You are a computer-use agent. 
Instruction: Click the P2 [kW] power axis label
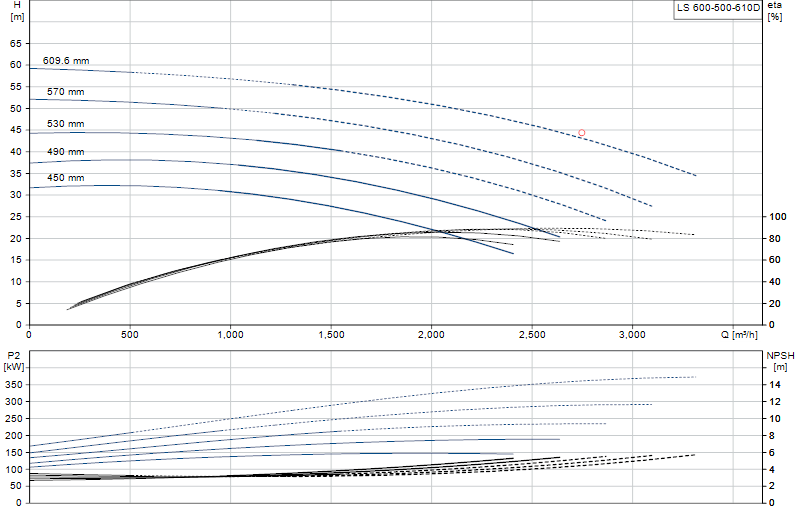point(14,361)
